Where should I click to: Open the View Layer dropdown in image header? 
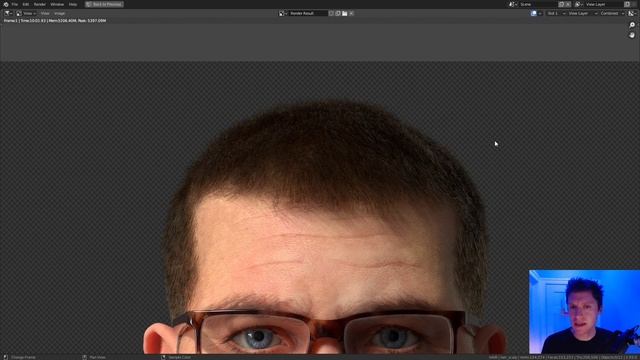pos(582,13)
